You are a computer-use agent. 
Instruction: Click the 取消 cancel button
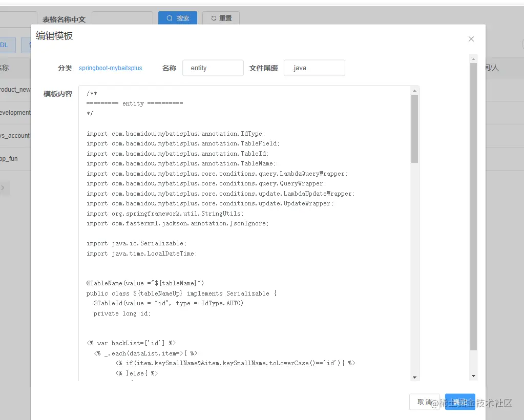(x=425, y=402)
